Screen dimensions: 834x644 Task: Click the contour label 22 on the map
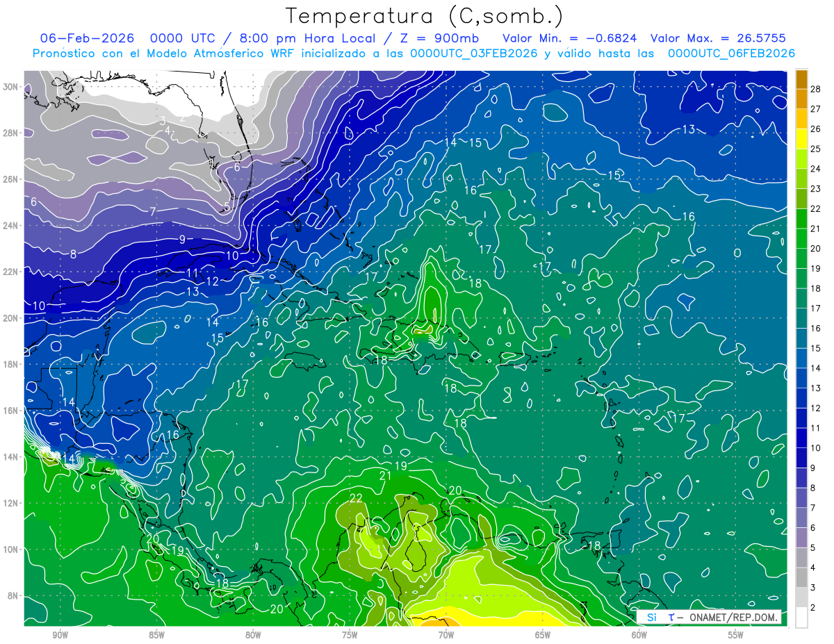coord(356,498)
